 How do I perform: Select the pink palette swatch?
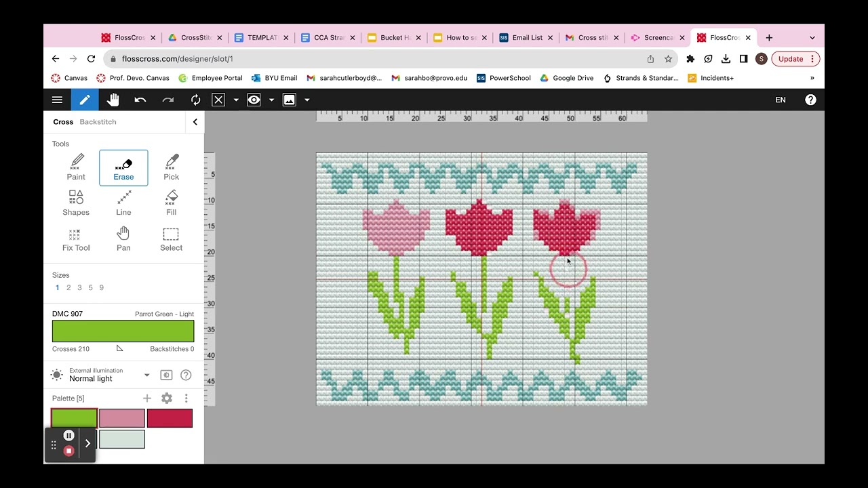tap(122, 418)
